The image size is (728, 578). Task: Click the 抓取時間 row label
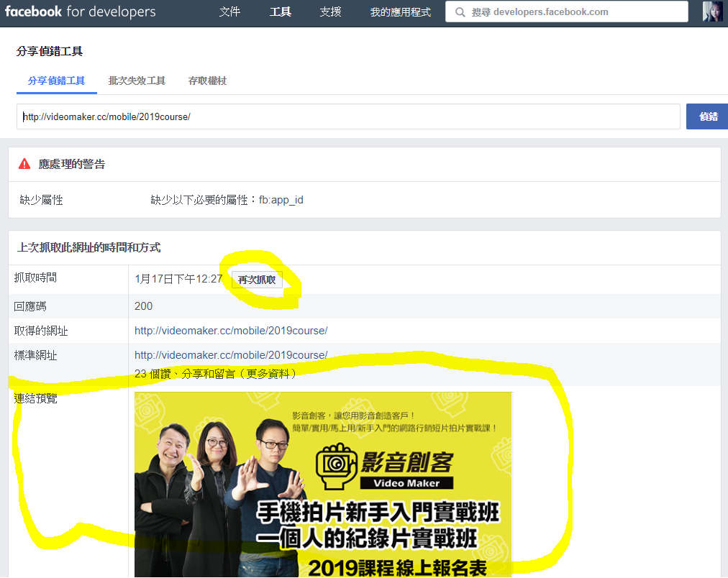click(x=36, y=278)
